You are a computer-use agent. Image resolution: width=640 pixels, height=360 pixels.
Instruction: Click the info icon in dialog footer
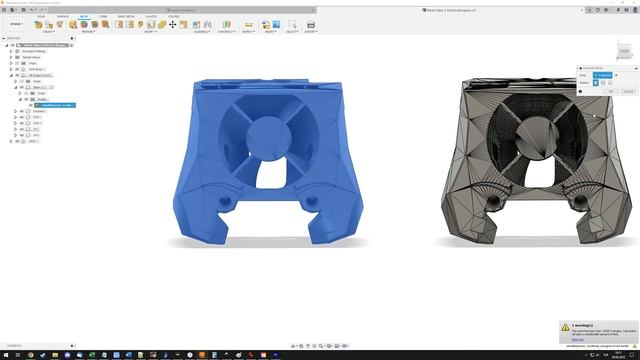point(580,91)
